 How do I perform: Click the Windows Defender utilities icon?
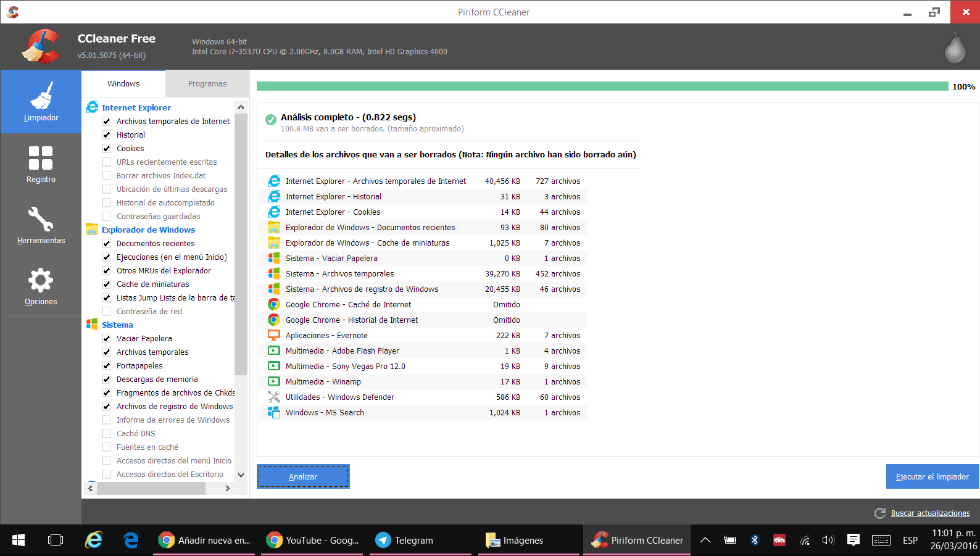[x=273, y=397]
